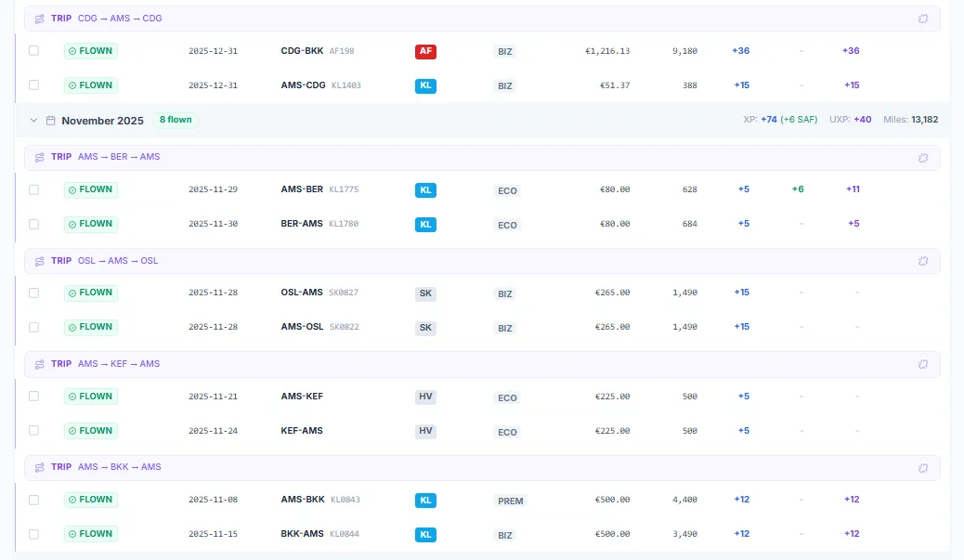Check the checkbox on the AMS-KEF row

coord(33,397)
